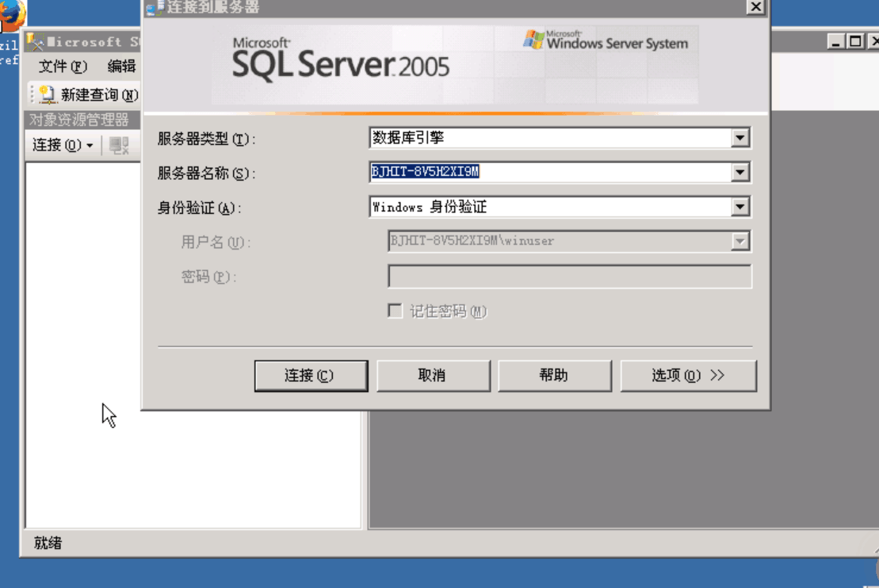879x588 pixels.
Task: Expand options with 选项(O) >> button
Action: coord(689,376)
